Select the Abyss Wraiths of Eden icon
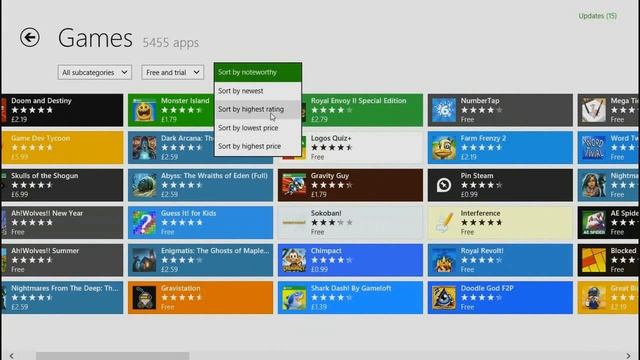640x360 pixels. (x=144, y=185)
